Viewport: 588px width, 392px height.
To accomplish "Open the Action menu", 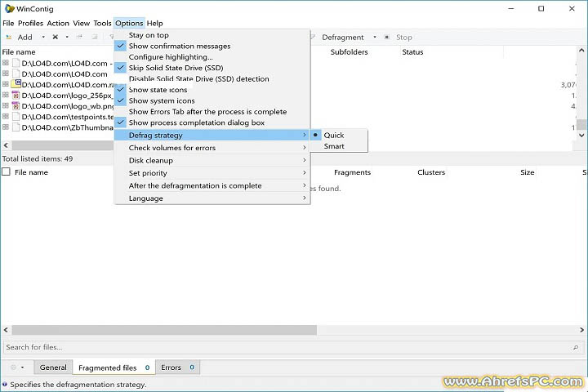I will [58, 23].
